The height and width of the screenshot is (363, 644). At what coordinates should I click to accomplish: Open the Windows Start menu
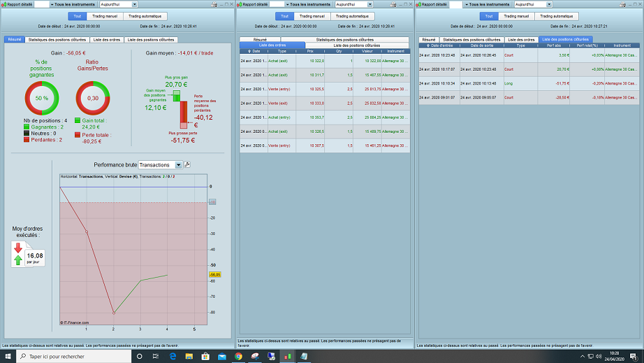(x=8, y=357)
